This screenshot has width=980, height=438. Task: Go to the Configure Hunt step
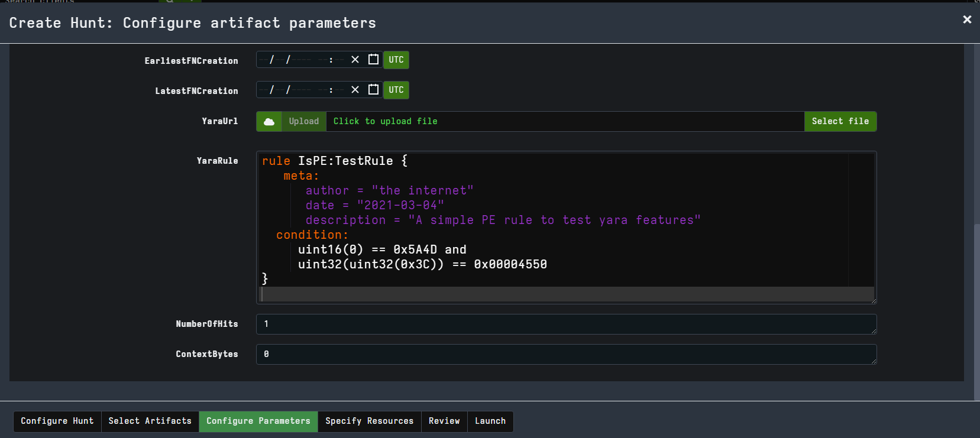57,421
